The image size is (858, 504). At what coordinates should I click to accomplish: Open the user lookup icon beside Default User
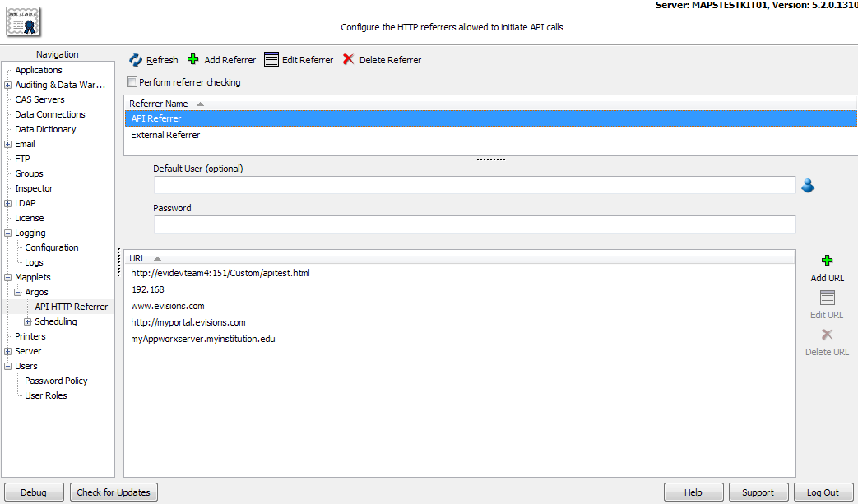[807, 186]
